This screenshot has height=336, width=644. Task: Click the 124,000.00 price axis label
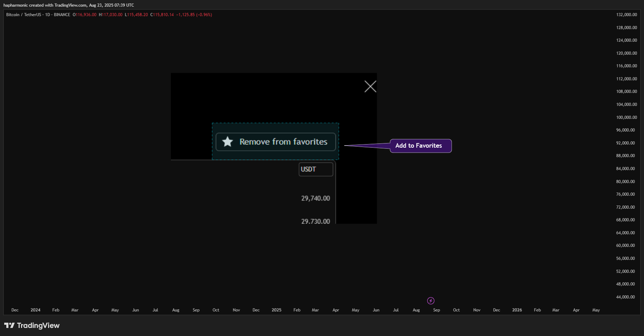[x=626, y=40]
